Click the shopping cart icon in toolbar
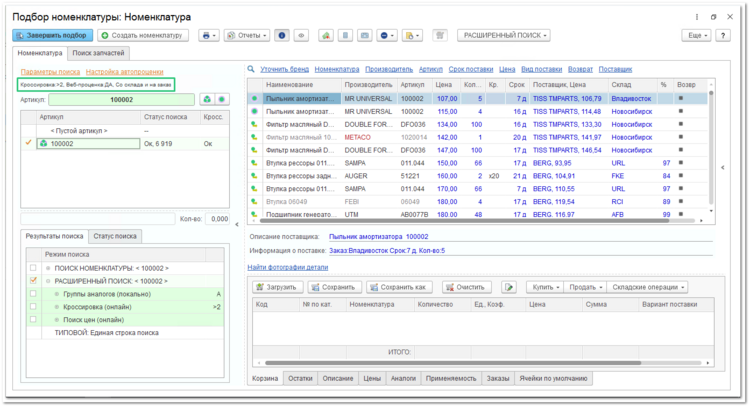Image resolution: width=750 pixels, height=407 pixels. pos(440,35)
